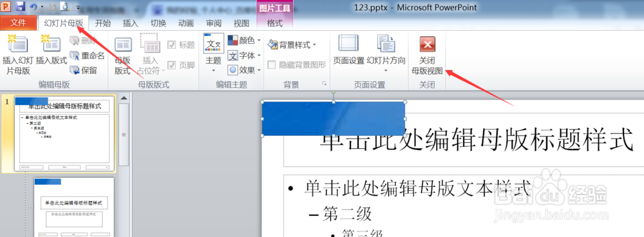Select the blue rectangle picture on slide
644x237 pixels.
(334, 118)
